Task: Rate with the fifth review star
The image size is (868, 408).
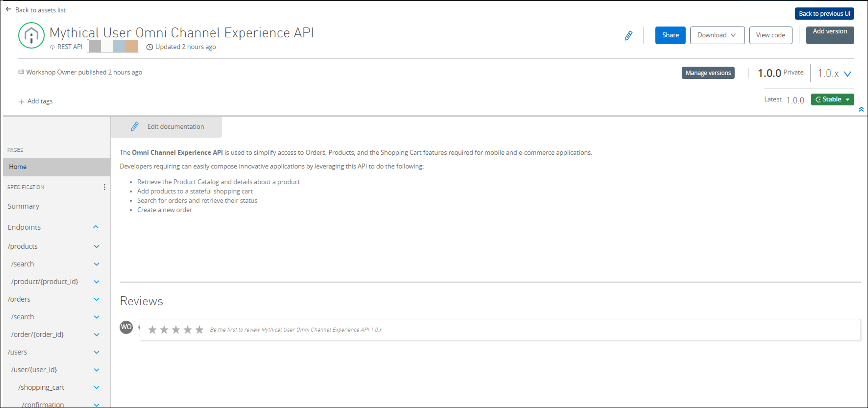Action: (x=199, y=329)
